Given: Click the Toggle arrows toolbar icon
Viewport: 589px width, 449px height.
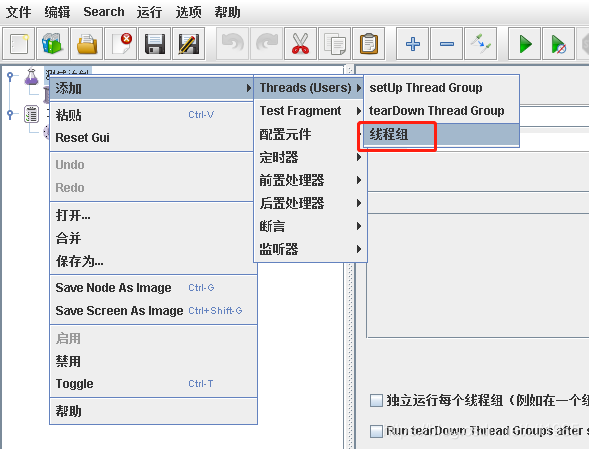Looking at the screenshot, I should [480, 44].
